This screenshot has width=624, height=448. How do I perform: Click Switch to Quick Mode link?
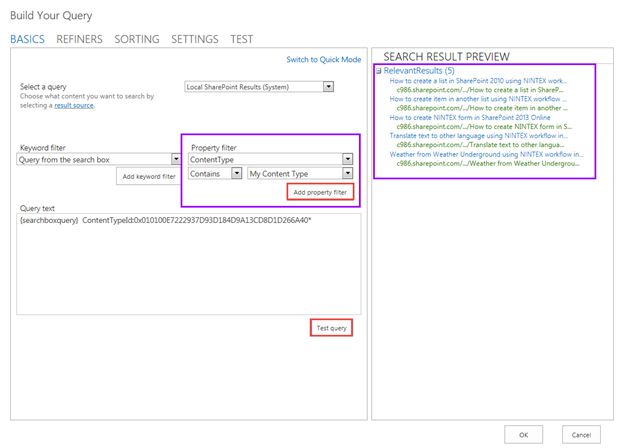(324, 59)
